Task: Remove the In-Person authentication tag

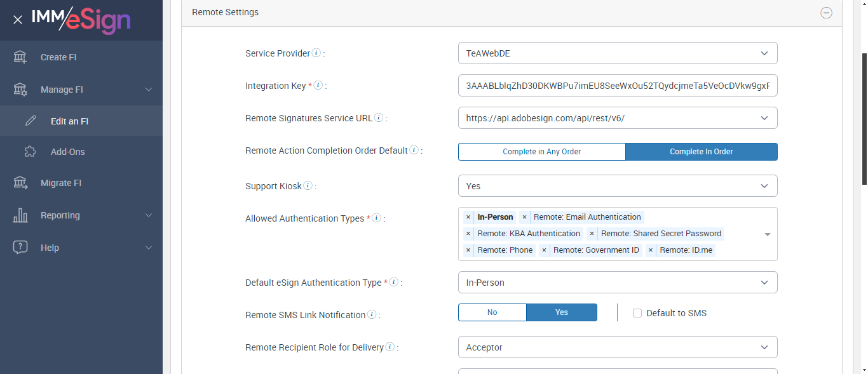Action: pos(468,217)
